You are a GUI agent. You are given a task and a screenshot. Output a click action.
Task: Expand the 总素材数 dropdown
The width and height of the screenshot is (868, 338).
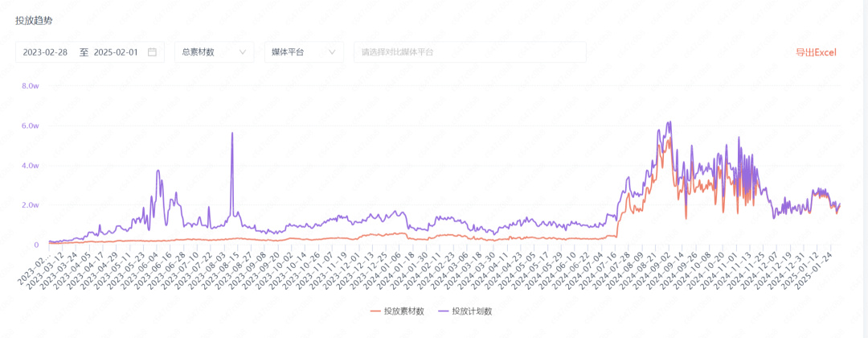pyautogui.click(x=215, y=52)
